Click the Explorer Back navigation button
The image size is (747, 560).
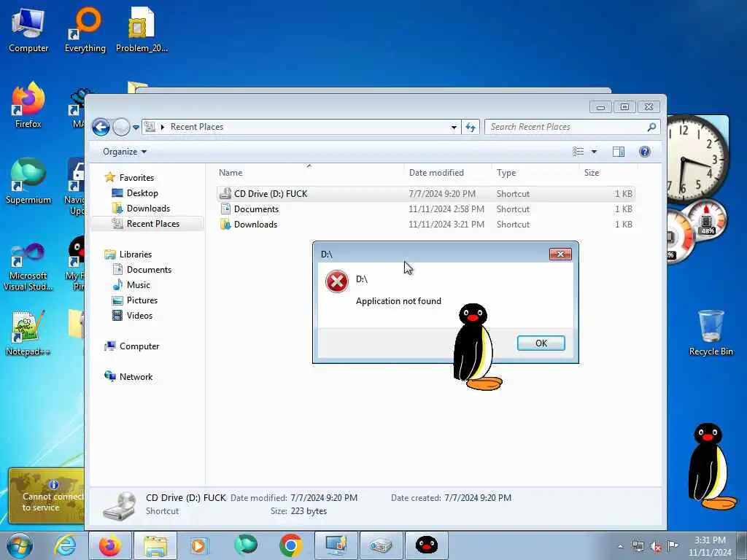point(101,127)
